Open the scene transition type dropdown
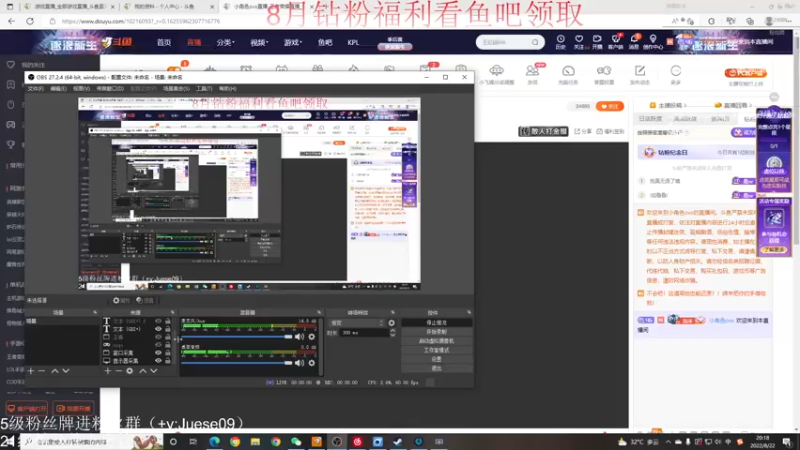The width and height of the screenshot is (800, 450). [x=357, y=323]
